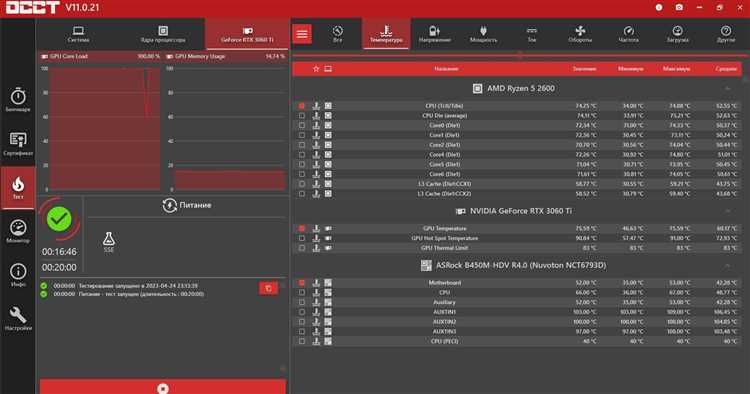Collapse the NVIDIA GeForce RTX 3060 Ti group

(x=727, y=211)
